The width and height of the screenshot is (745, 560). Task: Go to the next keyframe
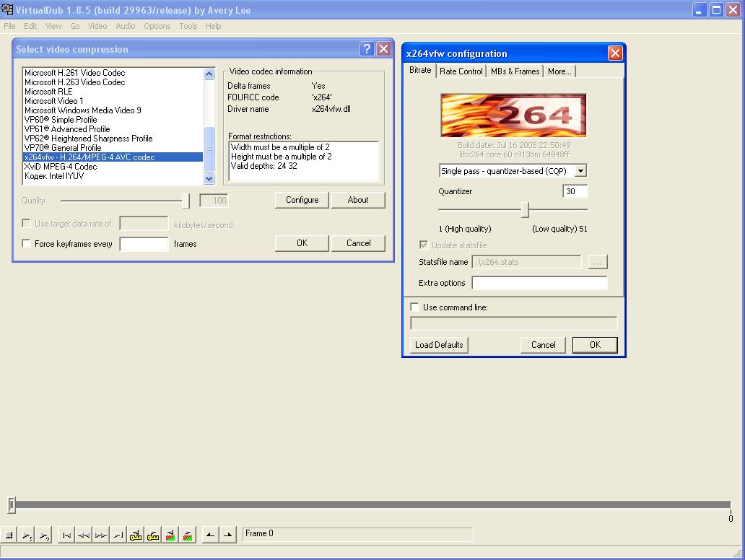(153, 535)
